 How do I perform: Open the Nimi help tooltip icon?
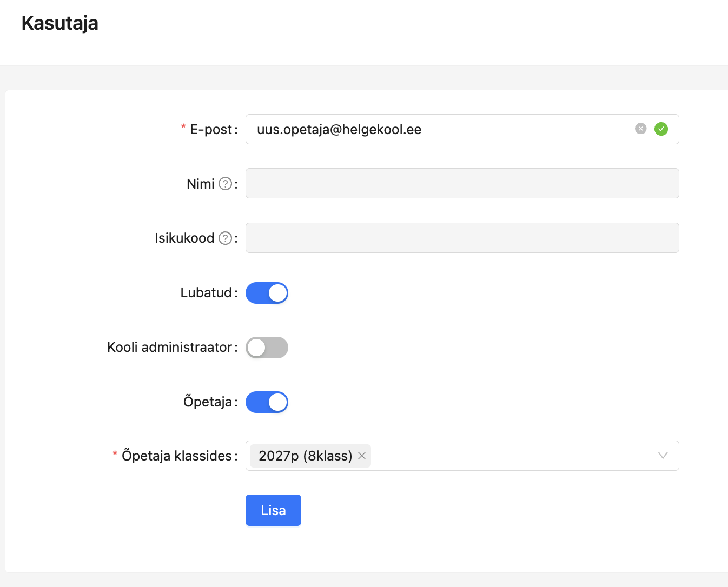(225, 184)
